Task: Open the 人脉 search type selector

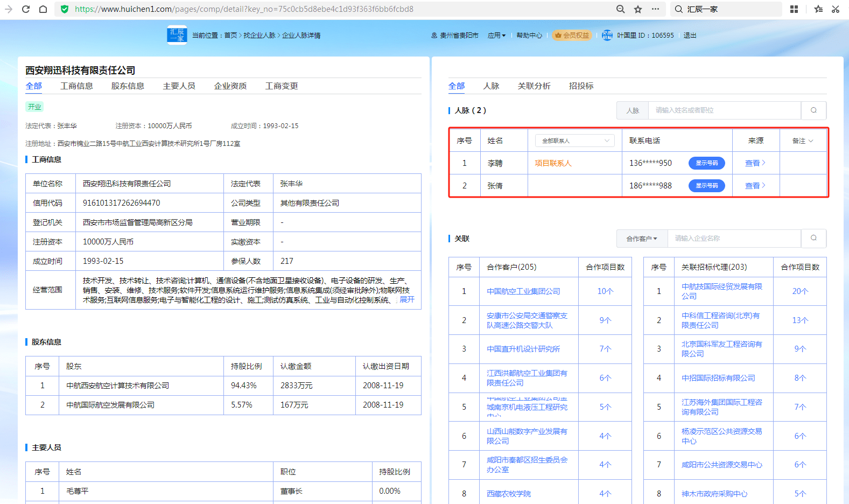Action: (633, 110)
